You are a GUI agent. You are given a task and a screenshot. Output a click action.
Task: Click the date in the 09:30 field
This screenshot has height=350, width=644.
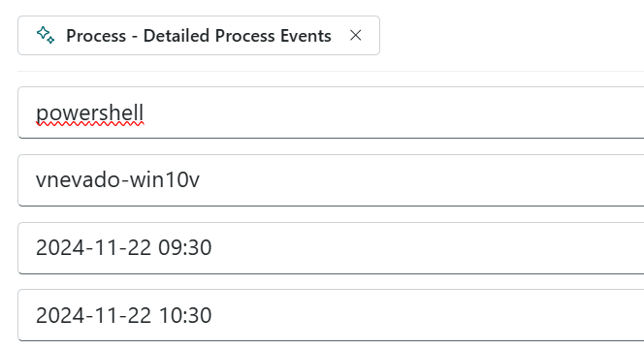coord(93,247)
